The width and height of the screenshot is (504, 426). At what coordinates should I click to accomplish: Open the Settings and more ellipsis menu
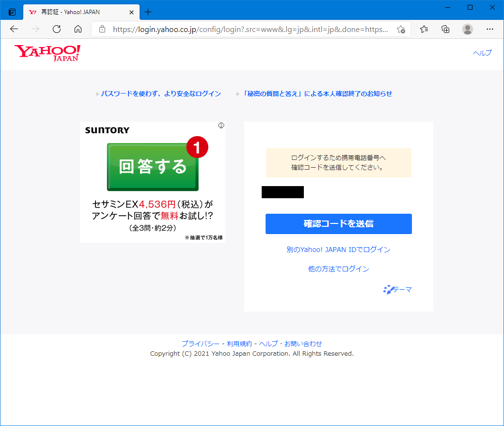[x=490, y=29]
